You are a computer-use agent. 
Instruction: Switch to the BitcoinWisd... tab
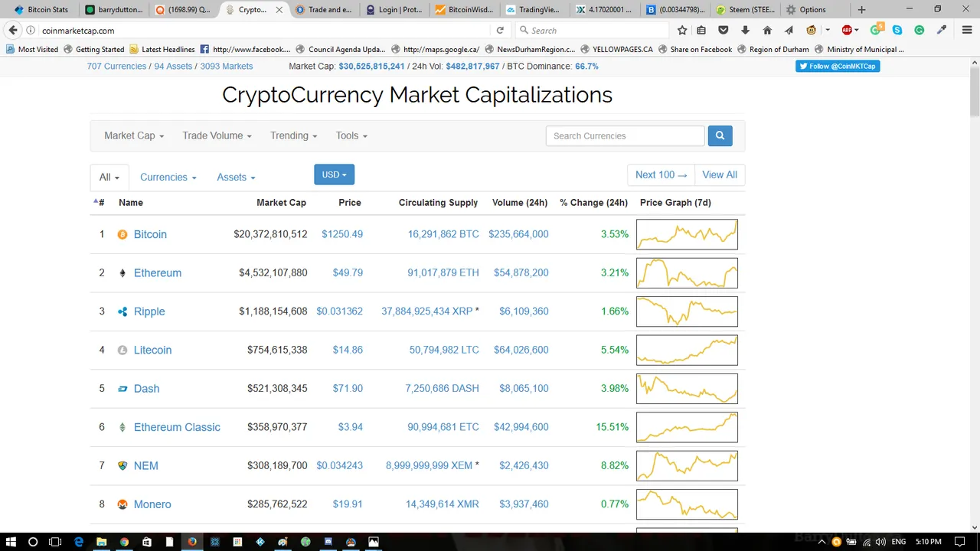click(x=464, y=10)
